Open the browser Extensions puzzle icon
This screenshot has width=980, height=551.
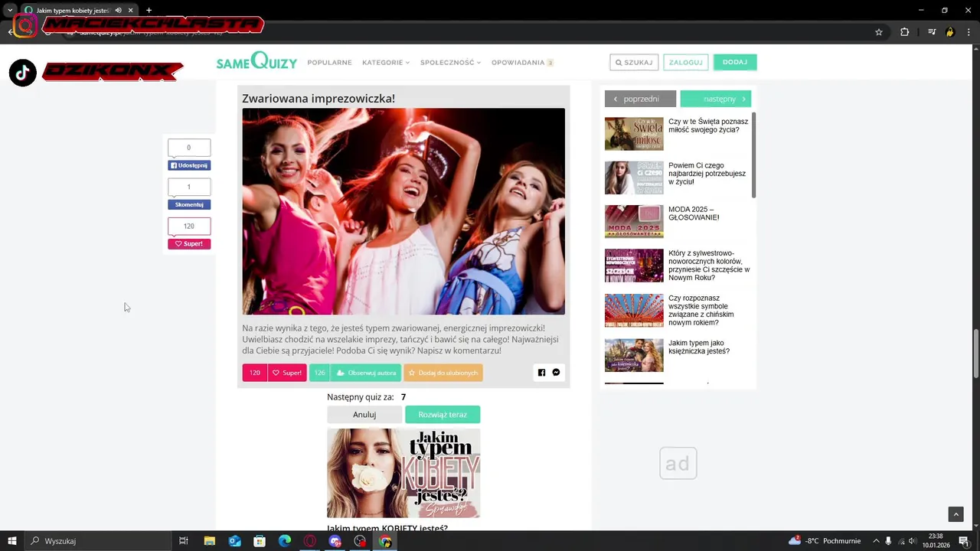(905, 32)
